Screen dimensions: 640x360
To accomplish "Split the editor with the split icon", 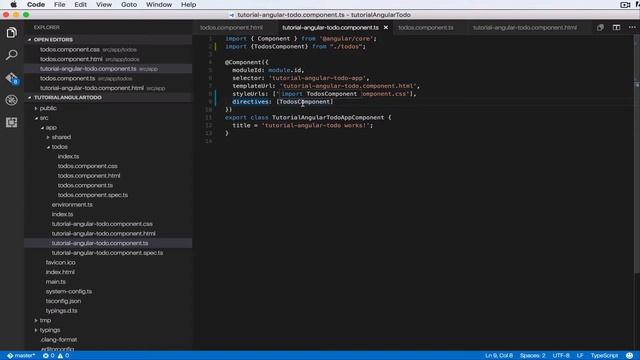I will click(x=616, y=27).
